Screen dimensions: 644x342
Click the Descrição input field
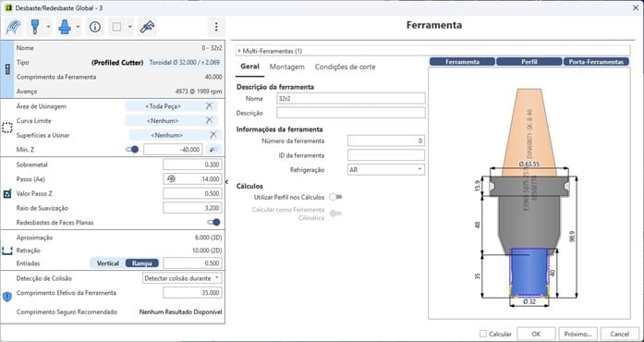(351, 113)
